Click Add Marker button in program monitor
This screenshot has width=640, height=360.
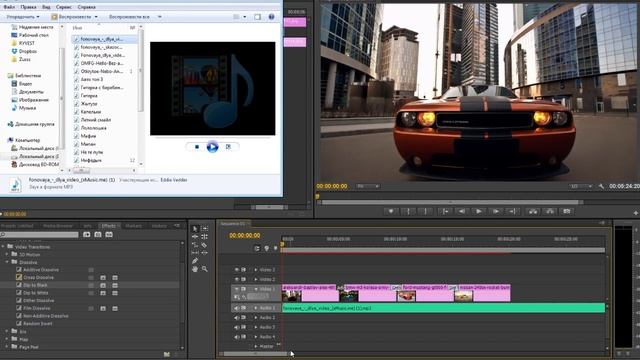391,211
